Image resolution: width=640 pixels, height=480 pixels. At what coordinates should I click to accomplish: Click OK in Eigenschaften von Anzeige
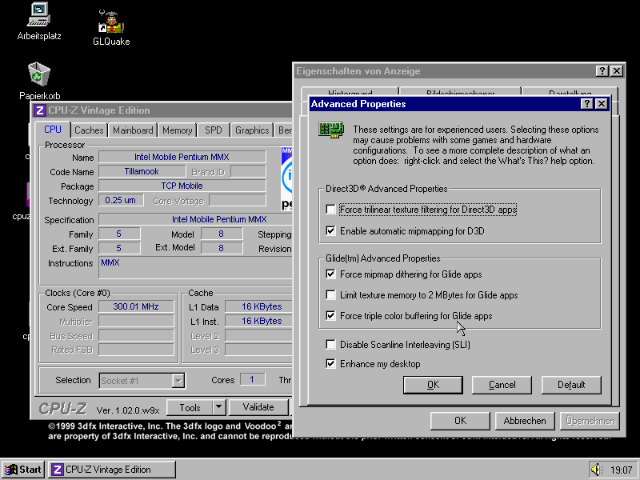click(x=460, y=420)
